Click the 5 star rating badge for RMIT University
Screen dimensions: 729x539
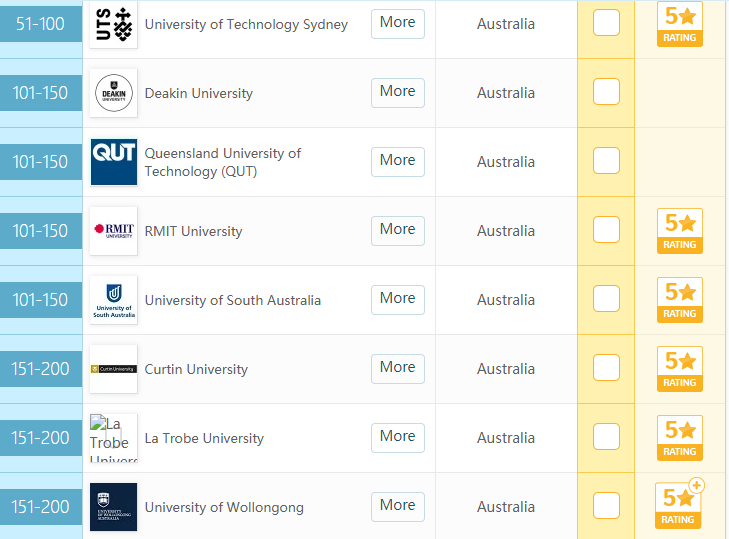pyautogui.click(x=679, y=231)
